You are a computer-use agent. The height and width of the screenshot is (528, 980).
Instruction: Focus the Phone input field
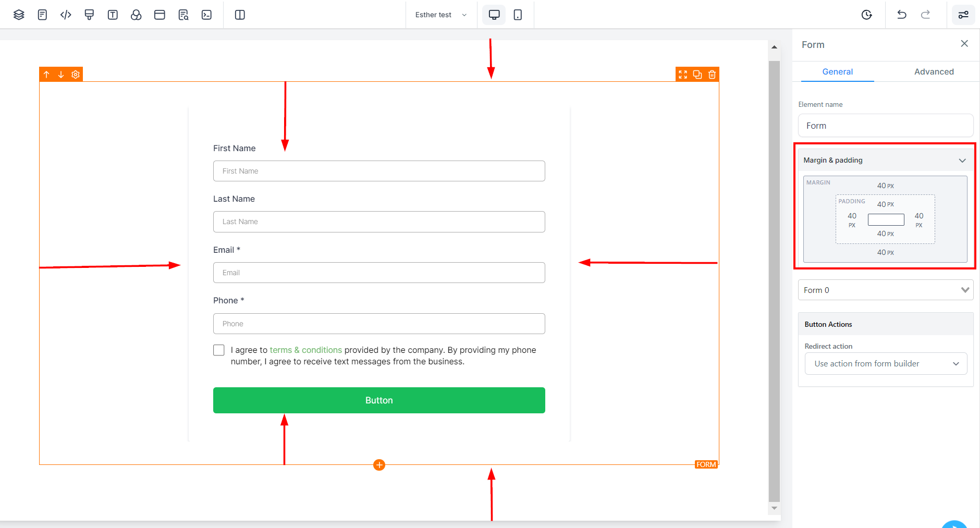pos(379,324)
